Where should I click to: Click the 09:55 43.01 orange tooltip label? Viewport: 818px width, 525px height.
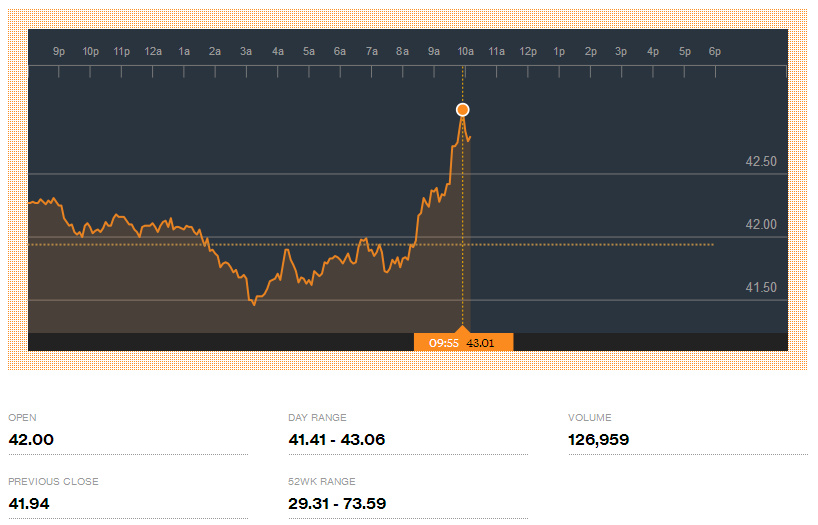coord(463,342)
